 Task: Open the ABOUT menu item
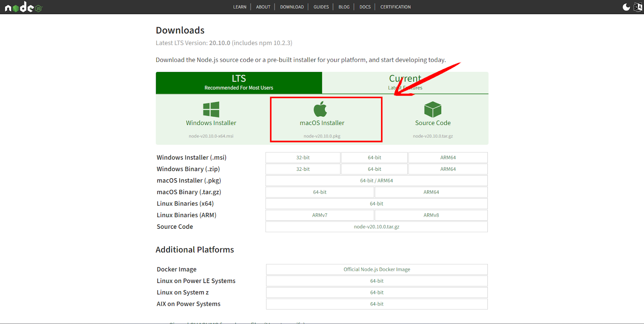pos(263,7)
